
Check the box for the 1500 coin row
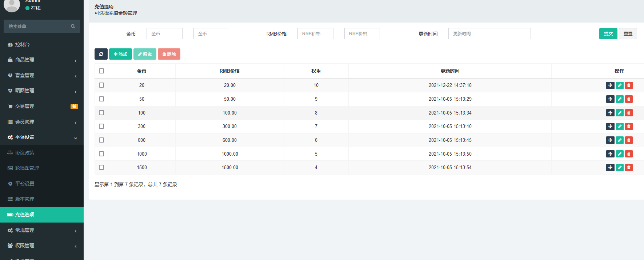pyautogui.click(x=101, y=167)
